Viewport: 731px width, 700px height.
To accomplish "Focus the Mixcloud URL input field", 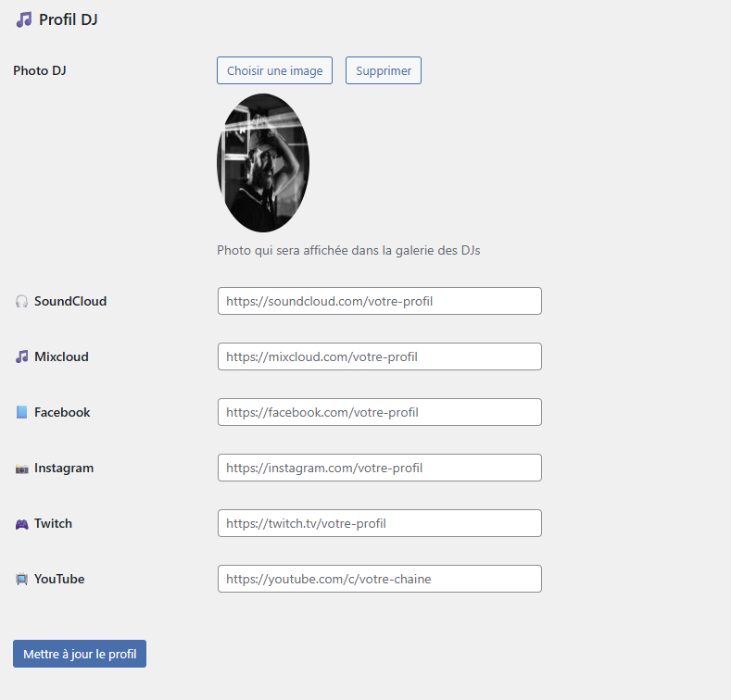I will (380, 356).
